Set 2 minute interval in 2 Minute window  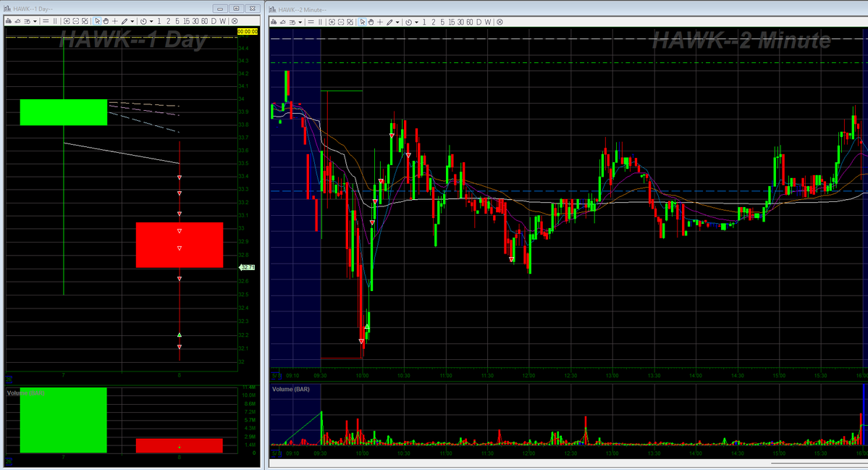pyautogui.click(x=434, y=22)
